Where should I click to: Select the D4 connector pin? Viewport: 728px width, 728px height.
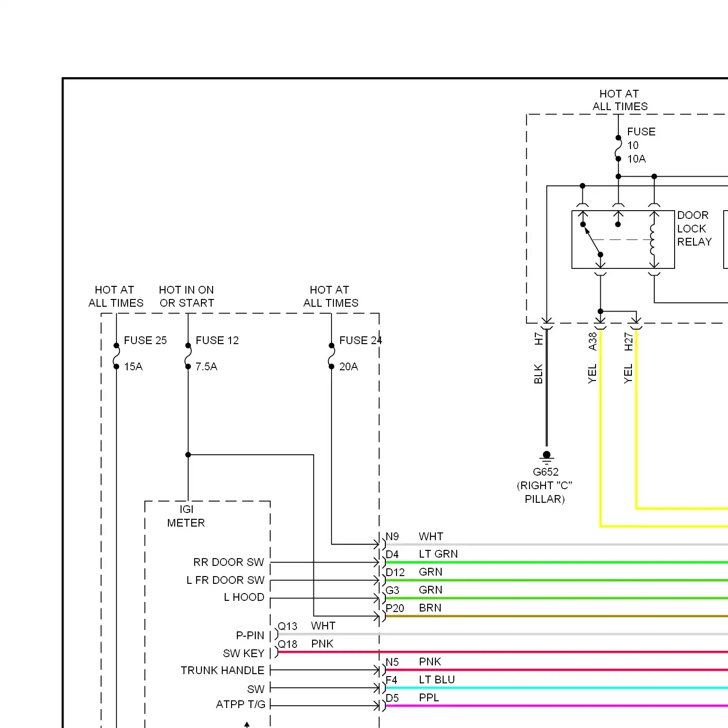tap(392, 554)
